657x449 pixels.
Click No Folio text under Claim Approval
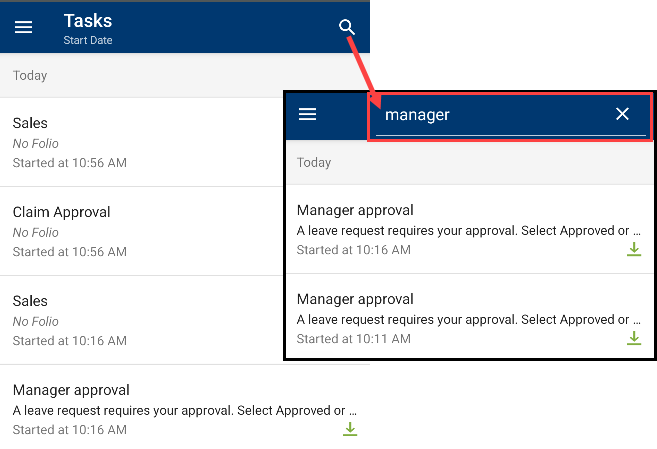pos(36,232)
